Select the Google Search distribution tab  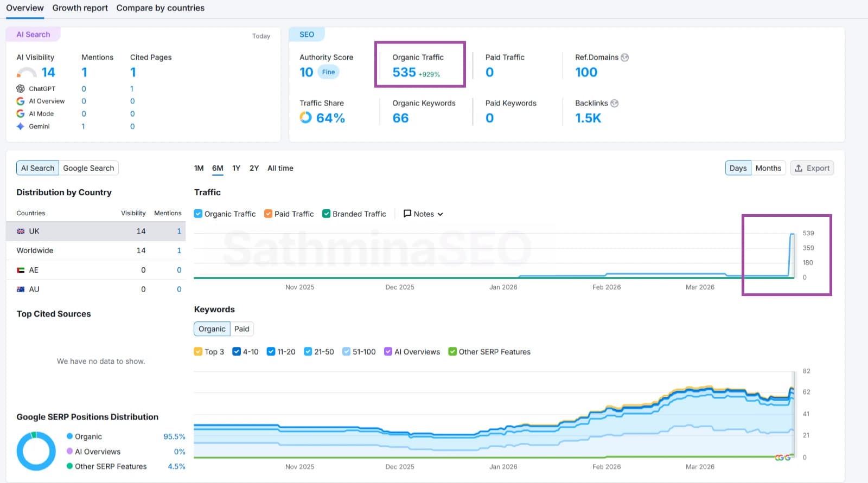(x=88, y=168)
